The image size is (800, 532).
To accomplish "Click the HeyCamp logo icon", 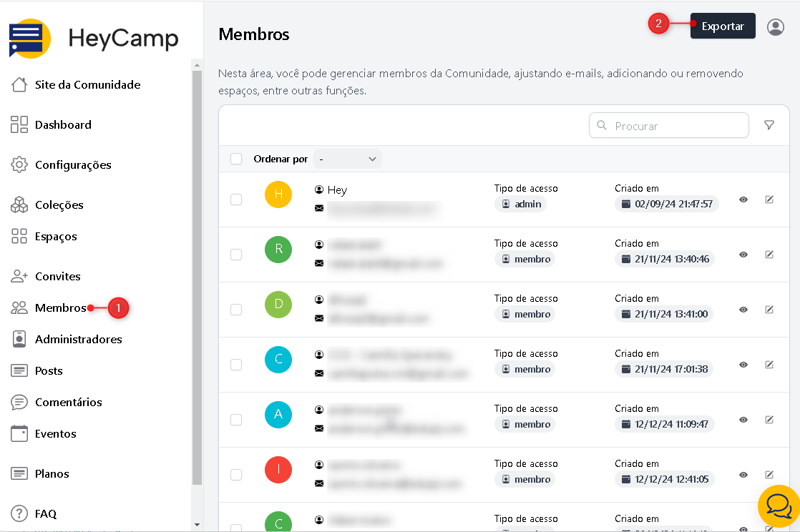I will pos(30,39).
